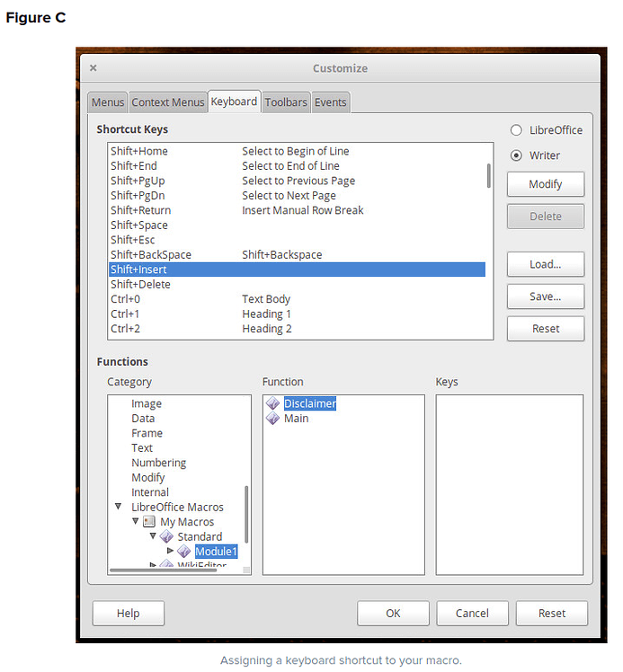Viewport: 623px width, 672px height.
Task: Click the Load... button
Action: point(546,264)
